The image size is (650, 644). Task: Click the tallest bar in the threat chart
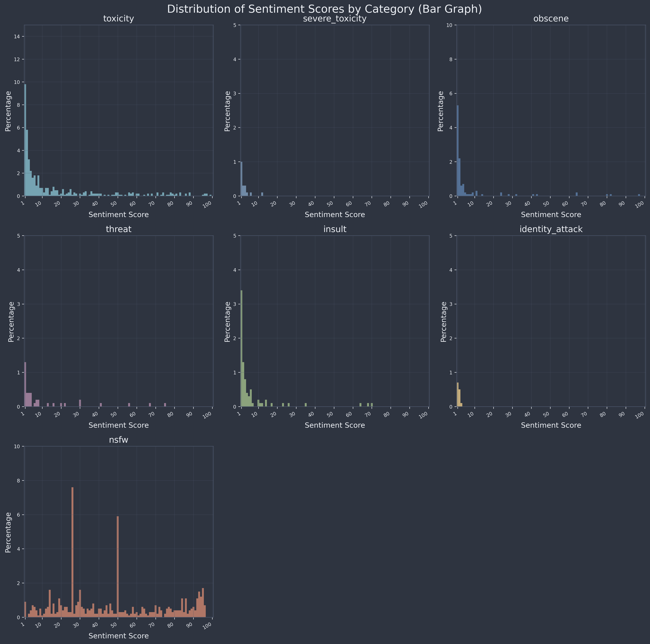click(x=25, y=384)
